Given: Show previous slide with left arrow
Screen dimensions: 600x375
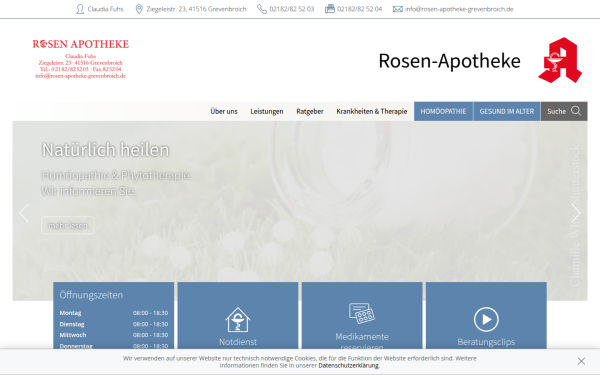Looking at the screenshot, I should point(24,213).
